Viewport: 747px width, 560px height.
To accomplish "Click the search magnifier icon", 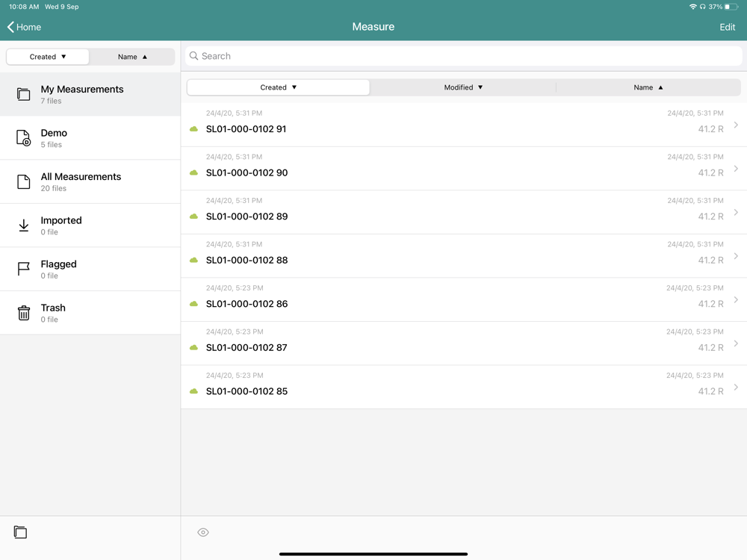I will (x=194, y=56).
